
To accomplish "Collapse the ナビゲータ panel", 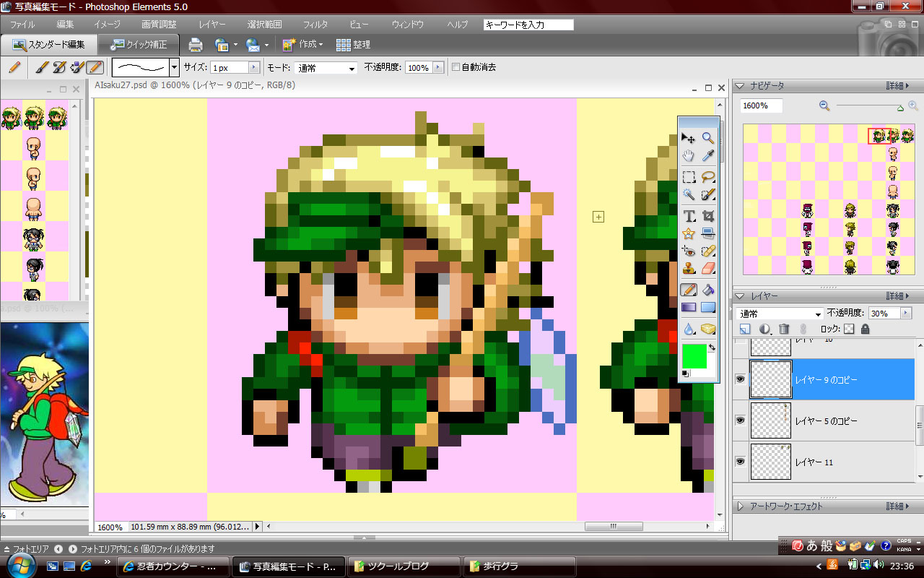I will tap(740, 86).
